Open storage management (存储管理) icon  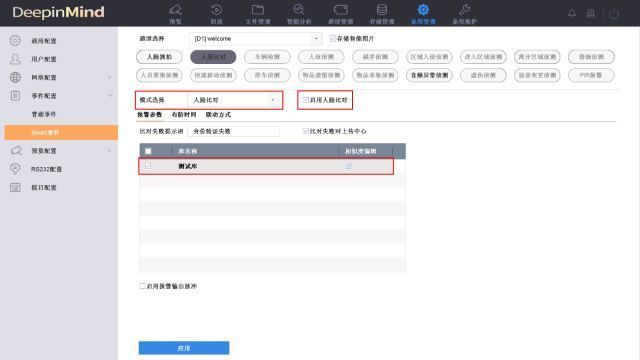[382, 10]
